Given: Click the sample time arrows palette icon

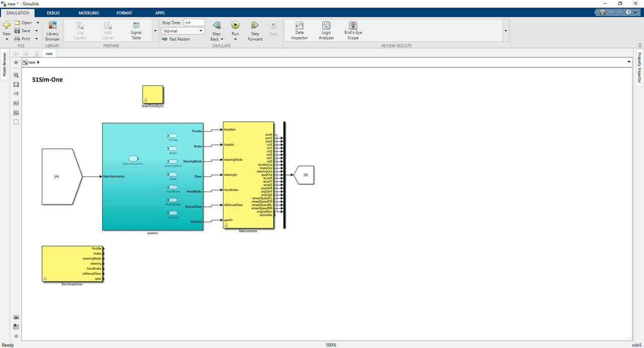Looking at the screenshot, I should coord(16,94).
